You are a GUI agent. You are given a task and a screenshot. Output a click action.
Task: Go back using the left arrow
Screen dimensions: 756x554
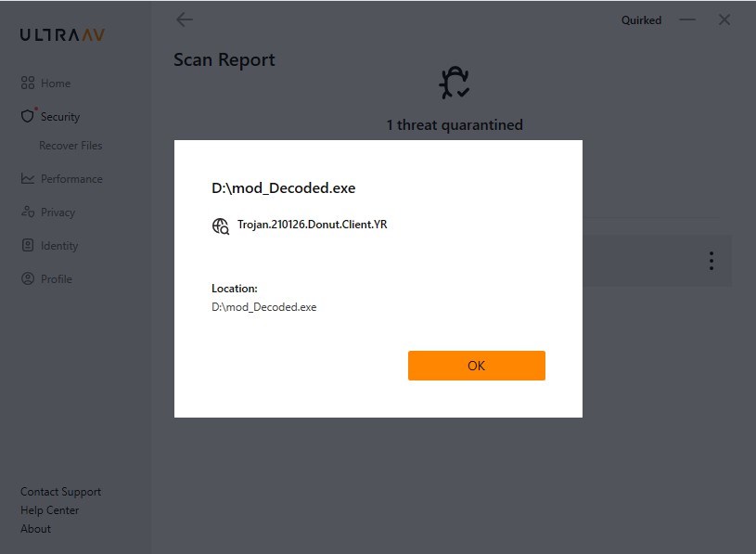[x=185, y=19]
